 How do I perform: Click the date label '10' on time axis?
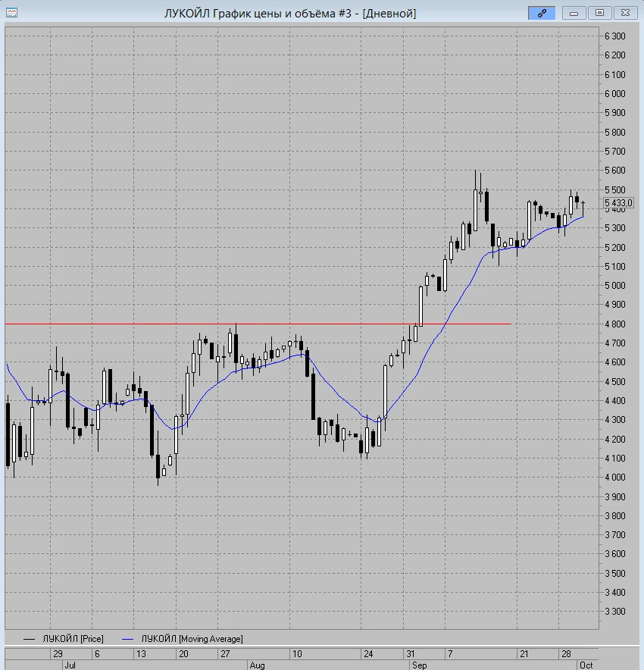tap(297, 654)
